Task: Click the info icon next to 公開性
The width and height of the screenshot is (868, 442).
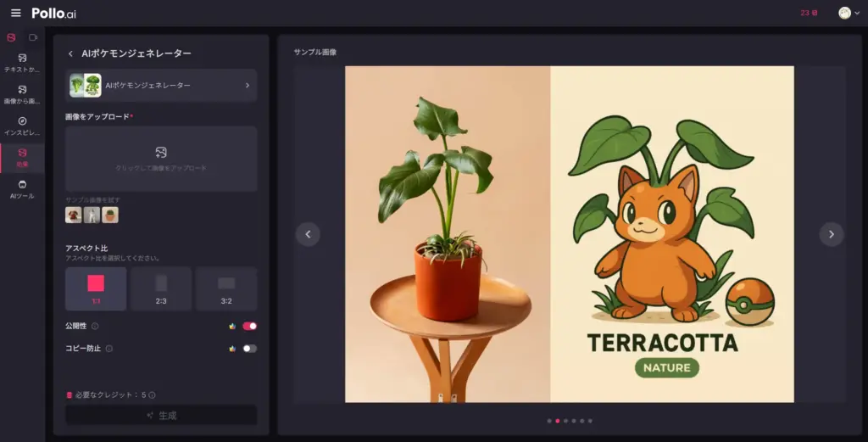Action: [95, 327]
